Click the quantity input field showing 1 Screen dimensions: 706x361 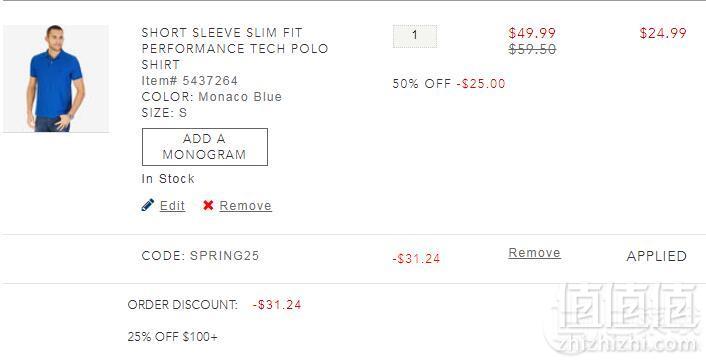(x=415, y=36)
